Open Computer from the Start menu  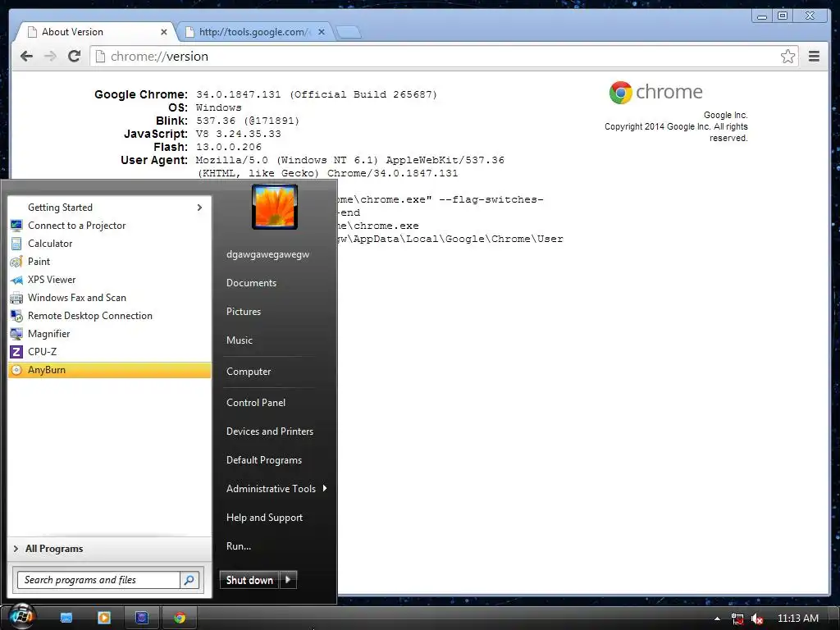pos(249,372)
